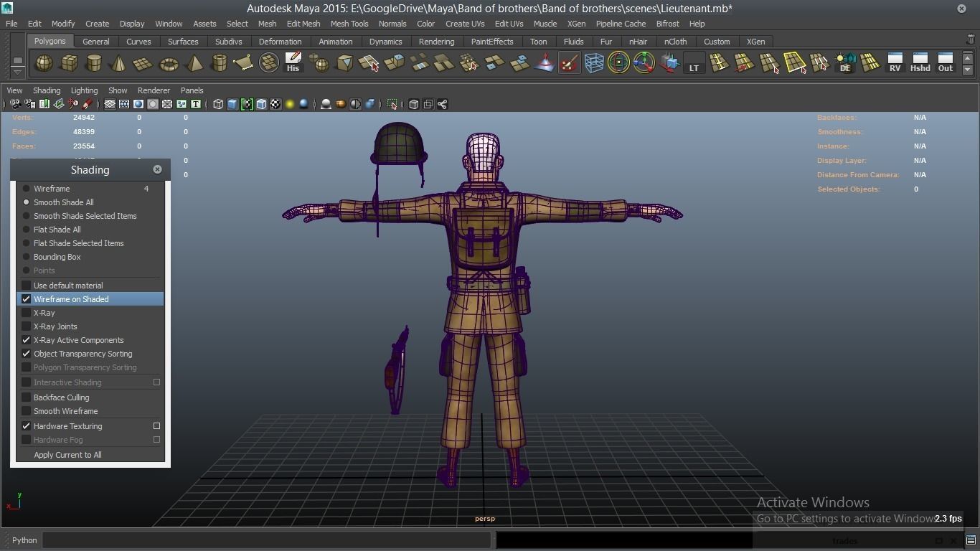The height and width of the screenshot is (551, 980).
Task: Switch to the Rendering shelf tab
Action: click(436, 42)
